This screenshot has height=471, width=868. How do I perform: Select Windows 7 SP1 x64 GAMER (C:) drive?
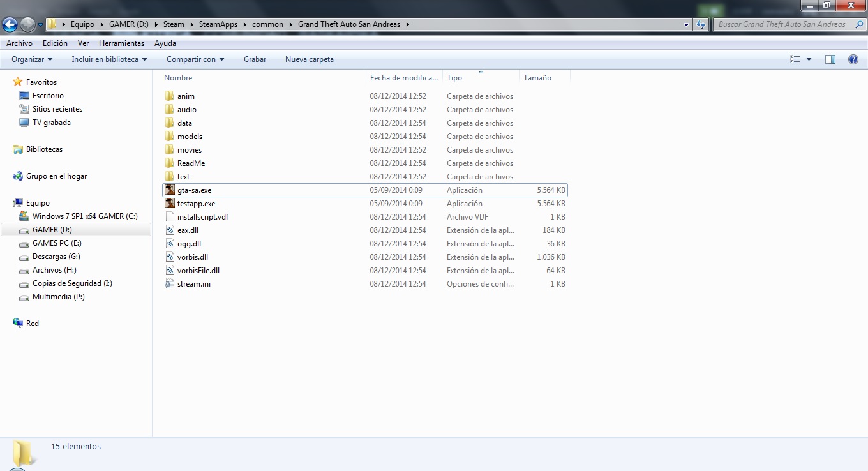click(x=85, y=216)
